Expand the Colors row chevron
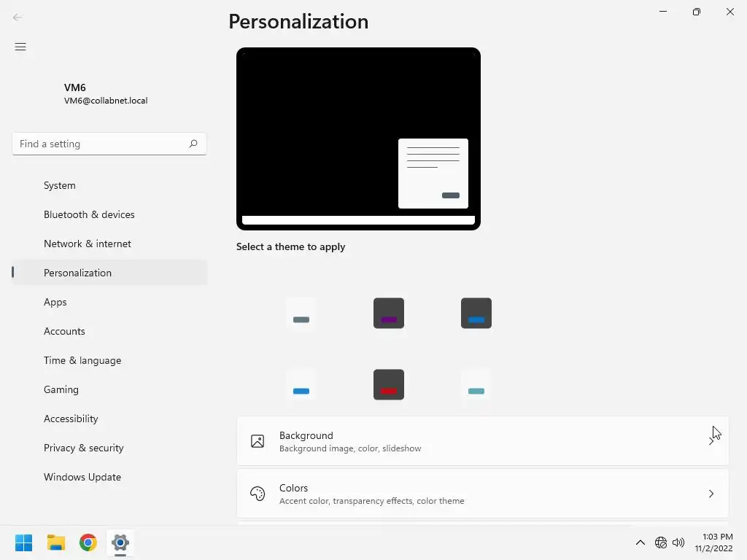This screenshot has width=747, height=560. point(711,494)
